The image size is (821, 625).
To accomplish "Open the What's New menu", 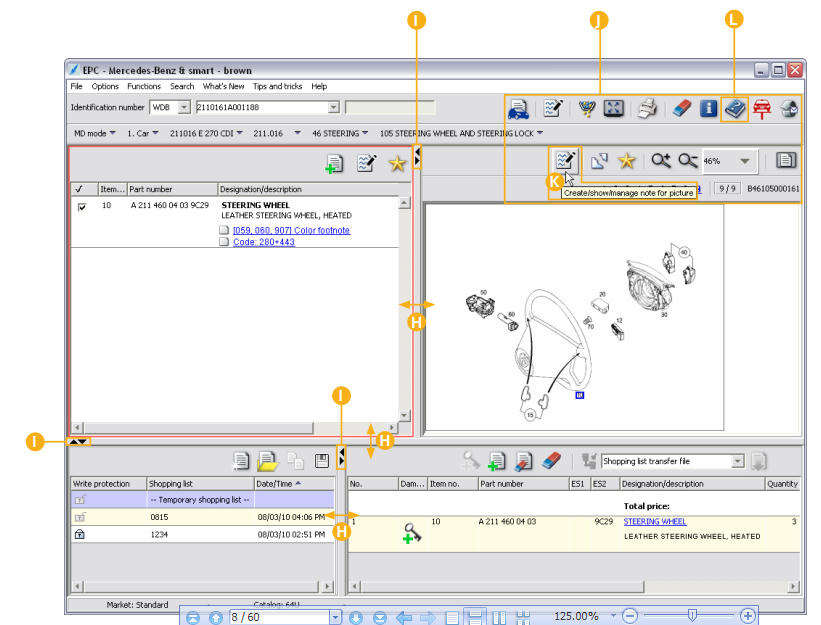I will pyautogui.click(x=224, y=86).
